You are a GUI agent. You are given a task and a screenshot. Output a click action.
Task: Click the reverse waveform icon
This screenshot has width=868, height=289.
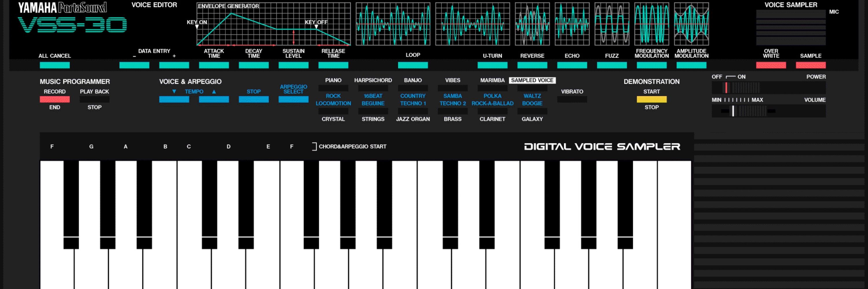click(x=532, y=24)
